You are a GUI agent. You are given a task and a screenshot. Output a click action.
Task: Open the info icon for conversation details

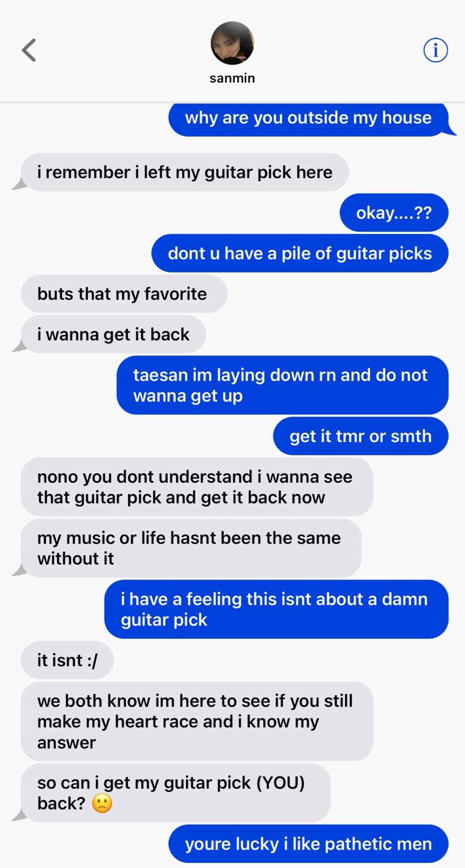435,50
